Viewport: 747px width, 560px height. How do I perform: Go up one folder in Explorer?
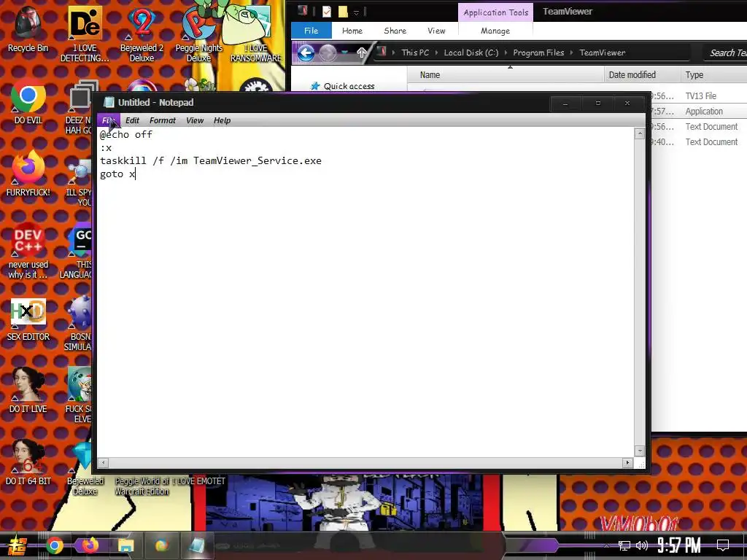coord(362,52)
